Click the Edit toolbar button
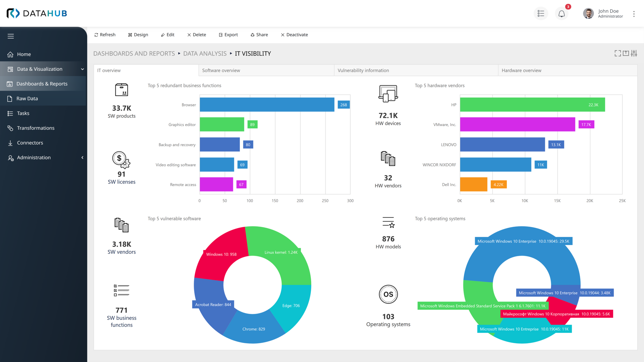644x362 pixels. point(168,35)
